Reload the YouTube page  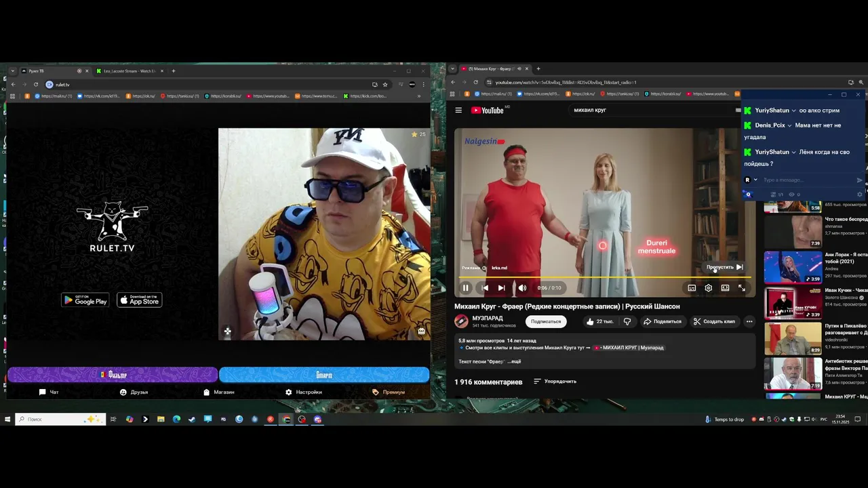[476, 82]
